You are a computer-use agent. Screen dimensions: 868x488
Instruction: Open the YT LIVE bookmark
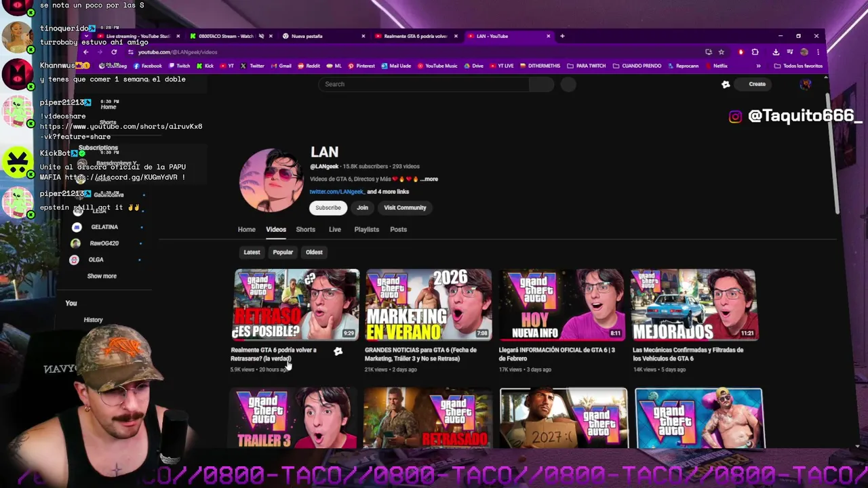pos(501,66)
